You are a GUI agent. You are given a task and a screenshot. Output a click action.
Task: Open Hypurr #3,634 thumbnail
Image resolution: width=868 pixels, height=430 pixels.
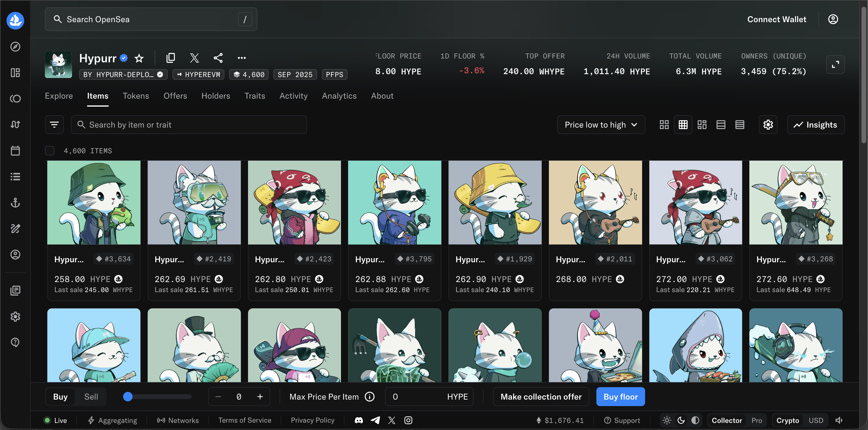[94, 203]
